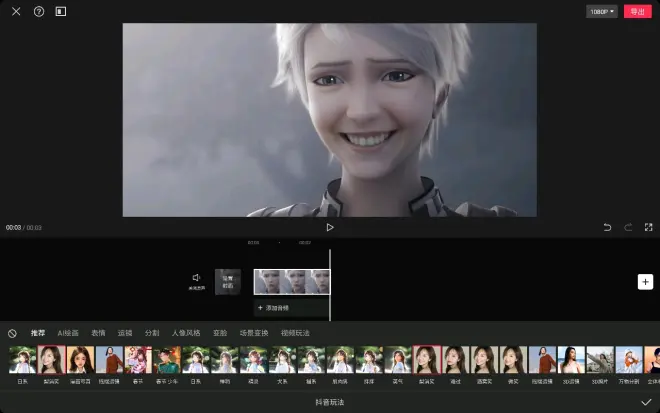660x413 pixels.
Task: Click the red 导出 export button
Action: [636, 12]
